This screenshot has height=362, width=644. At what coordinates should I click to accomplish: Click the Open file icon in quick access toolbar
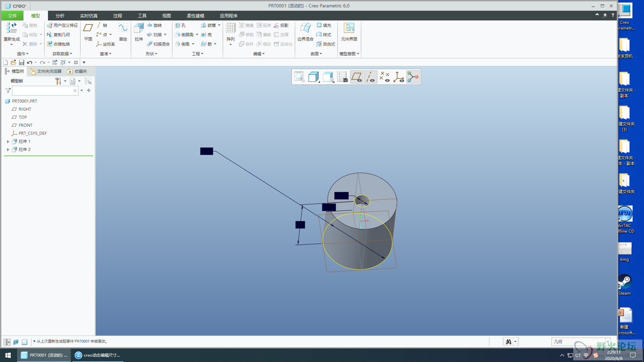[x=13, y=62]
